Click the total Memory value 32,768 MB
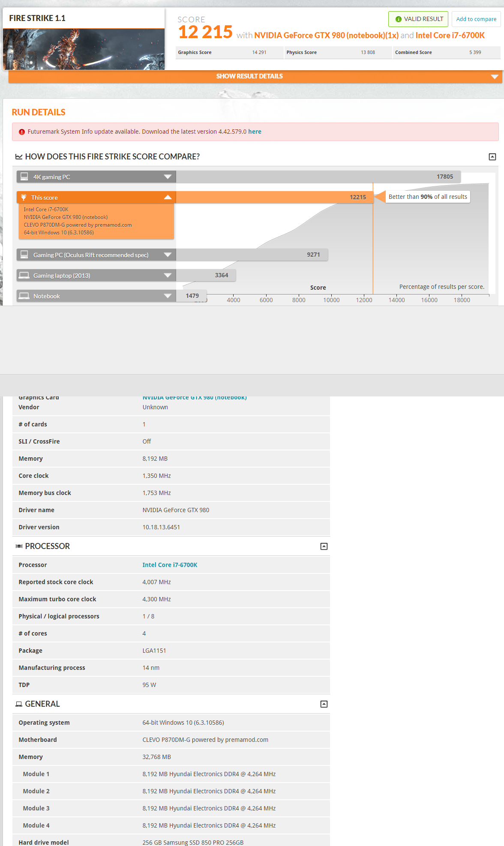Screen dimensions: 504x846 156,757
